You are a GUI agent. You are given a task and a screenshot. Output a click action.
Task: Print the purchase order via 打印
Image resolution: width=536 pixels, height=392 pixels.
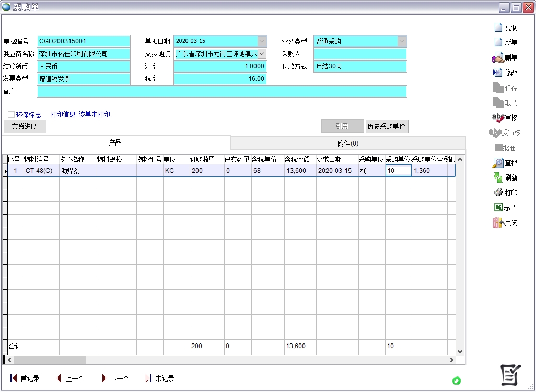[498, 193]
